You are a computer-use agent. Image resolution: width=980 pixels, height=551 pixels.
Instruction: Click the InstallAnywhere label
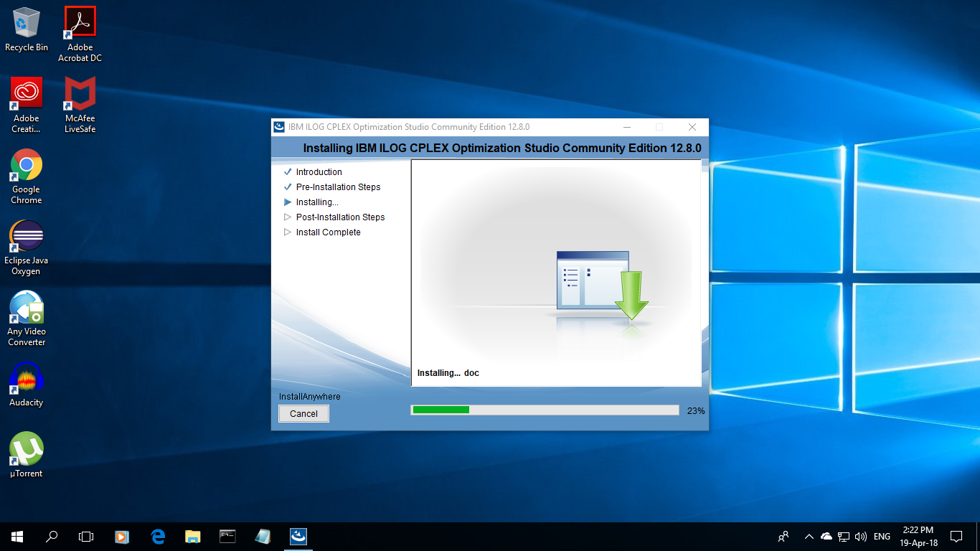tap(310, 397)
